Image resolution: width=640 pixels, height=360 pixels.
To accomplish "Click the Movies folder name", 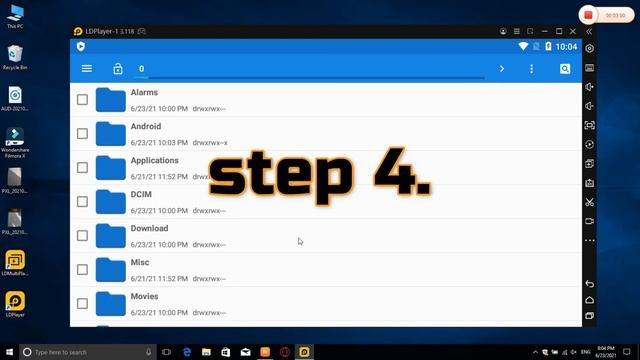I will (x=144, y=296).
